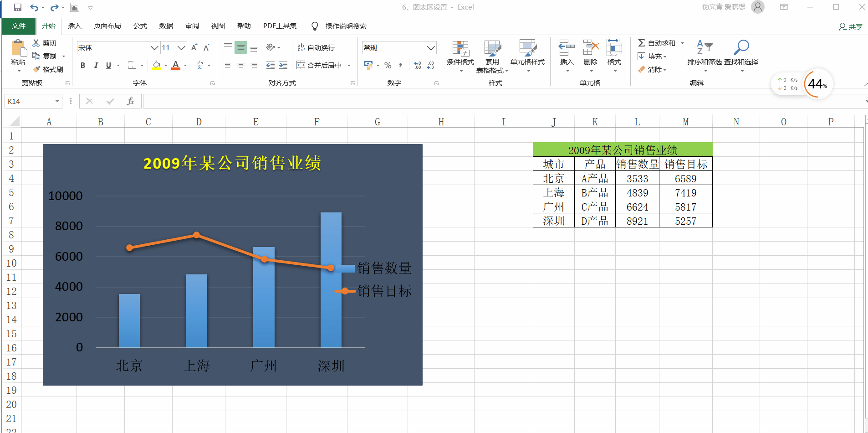
Task: Open Font dialog launcher in 字体 group
Action: pos(213,83)
